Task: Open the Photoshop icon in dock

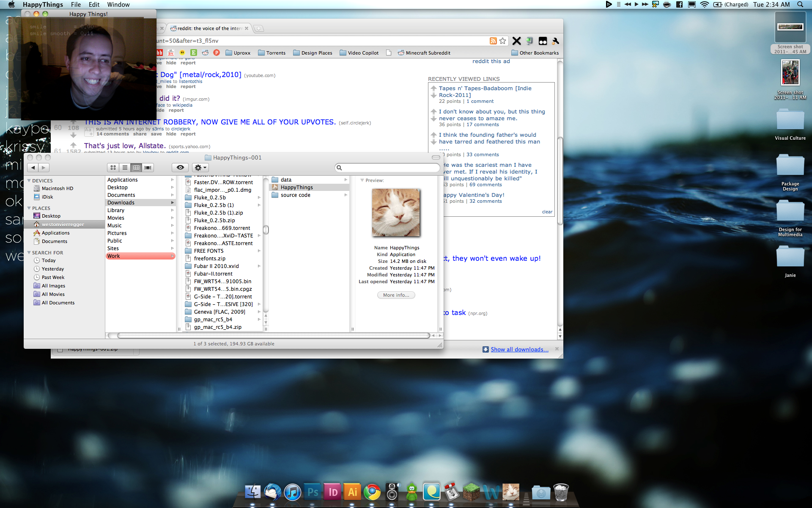Action: click(313, 492)
